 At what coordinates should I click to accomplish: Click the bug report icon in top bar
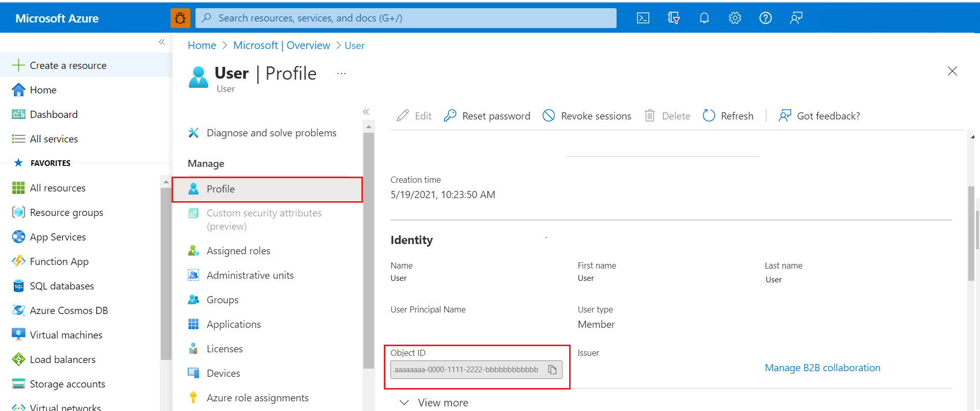[x=180, y=18]
